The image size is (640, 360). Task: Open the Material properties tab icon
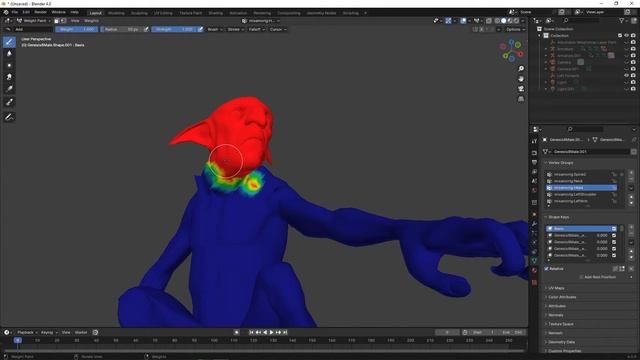(534, 270)
